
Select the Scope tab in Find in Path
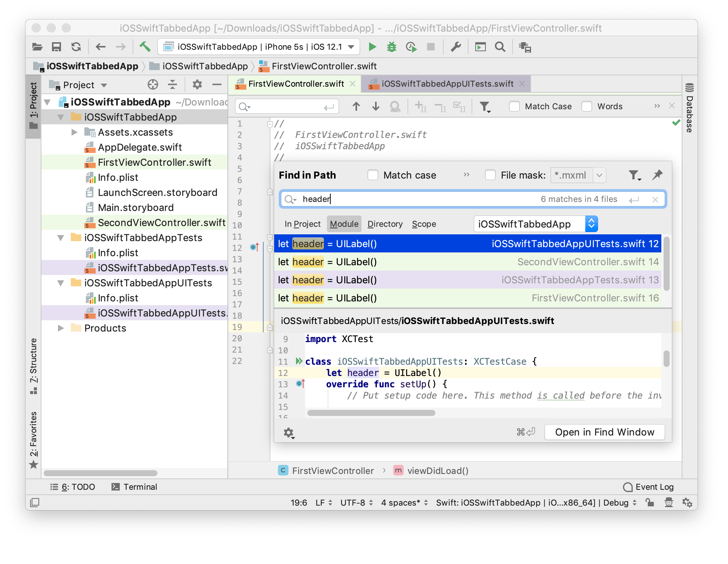pyautogui.click(x=424, y=224)
